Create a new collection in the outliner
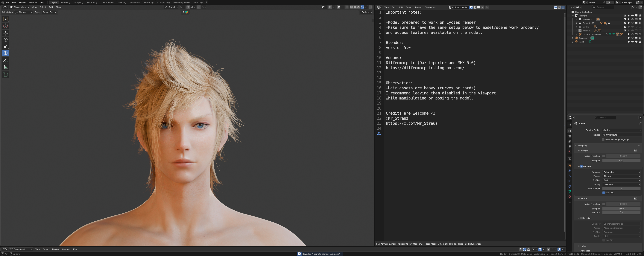644x256 pixels. tap(640, 7)
